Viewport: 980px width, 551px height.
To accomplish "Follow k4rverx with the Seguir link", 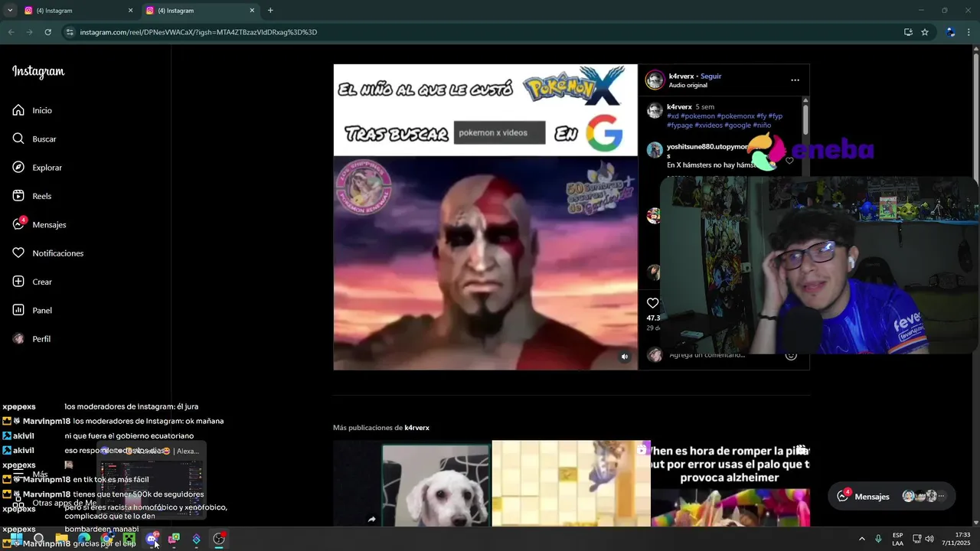I will pyautogui.click(x=711, y=76).
